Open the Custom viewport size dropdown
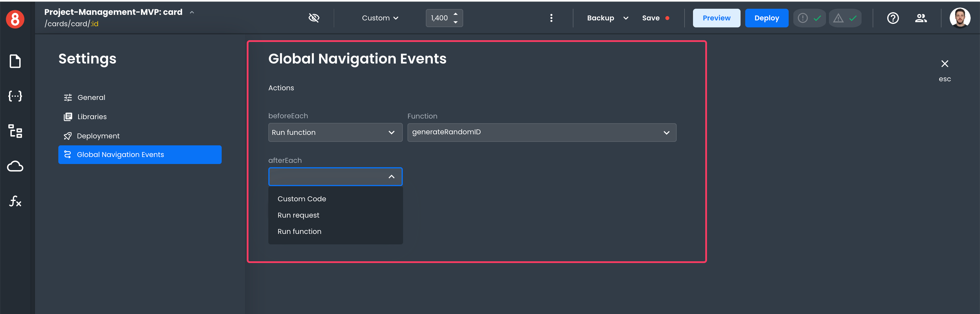The image size is (980, 314). (x=380, y=18)
